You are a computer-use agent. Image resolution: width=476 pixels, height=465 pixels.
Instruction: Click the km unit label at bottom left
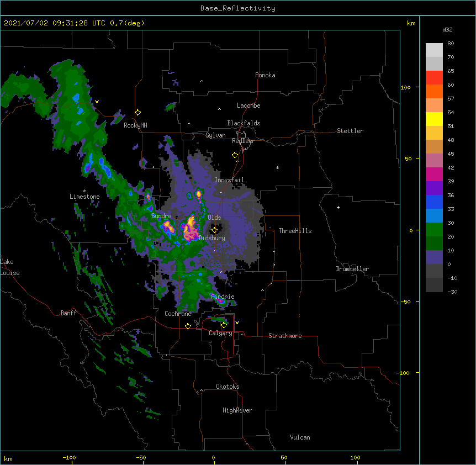(8, 459)
